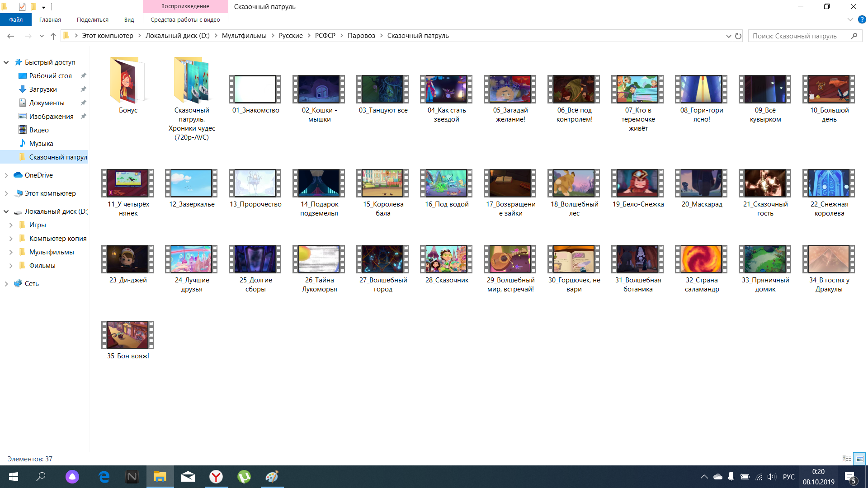Navigate to РСФСР in address path

coord(325,36)
